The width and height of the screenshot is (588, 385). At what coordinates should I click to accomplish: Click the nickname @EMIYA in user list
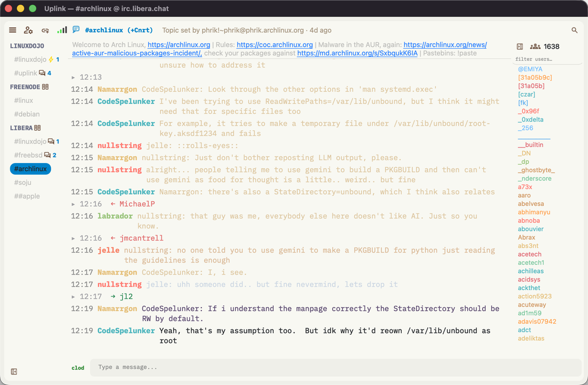[530, 69]
